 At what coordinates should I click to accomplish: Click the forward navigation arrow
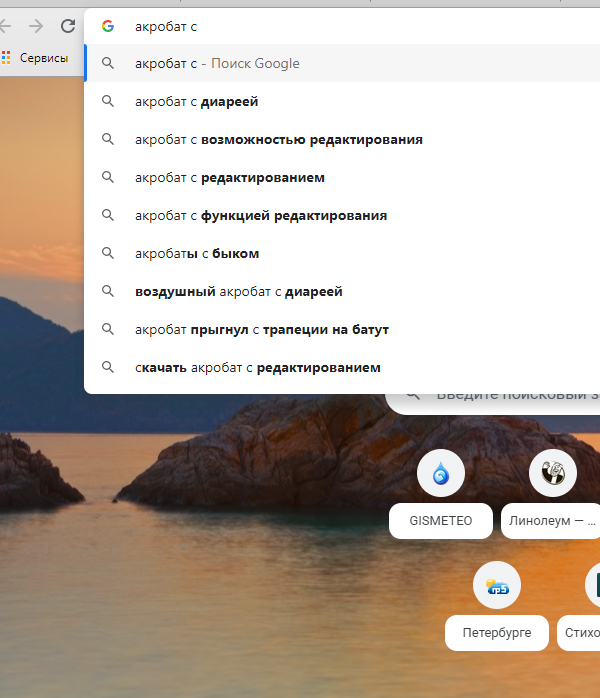tap(36, 26)
